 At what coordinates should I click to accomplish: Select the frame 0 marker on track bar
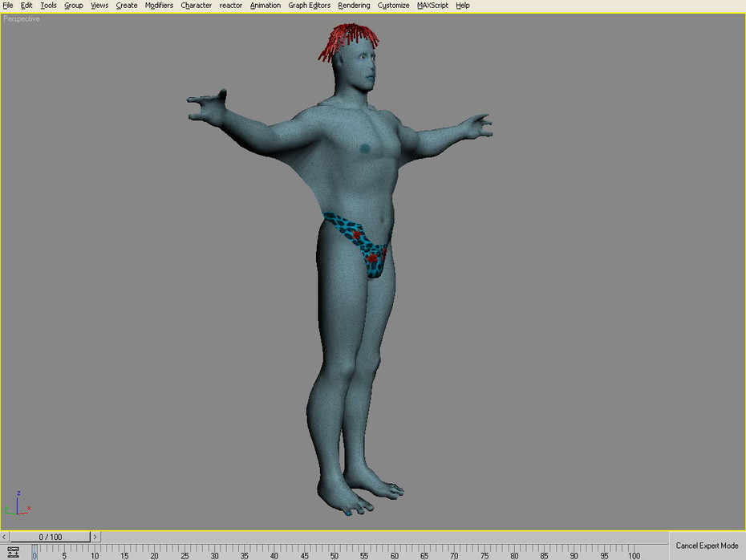34,553
